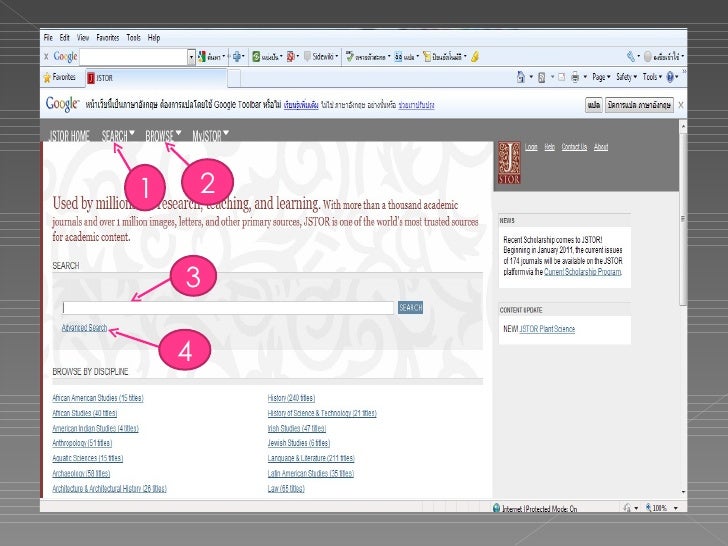Viewport: 728px width, 546px height.
Task: Open the MyJSTOR dropdown
Action: pos(210,136)
